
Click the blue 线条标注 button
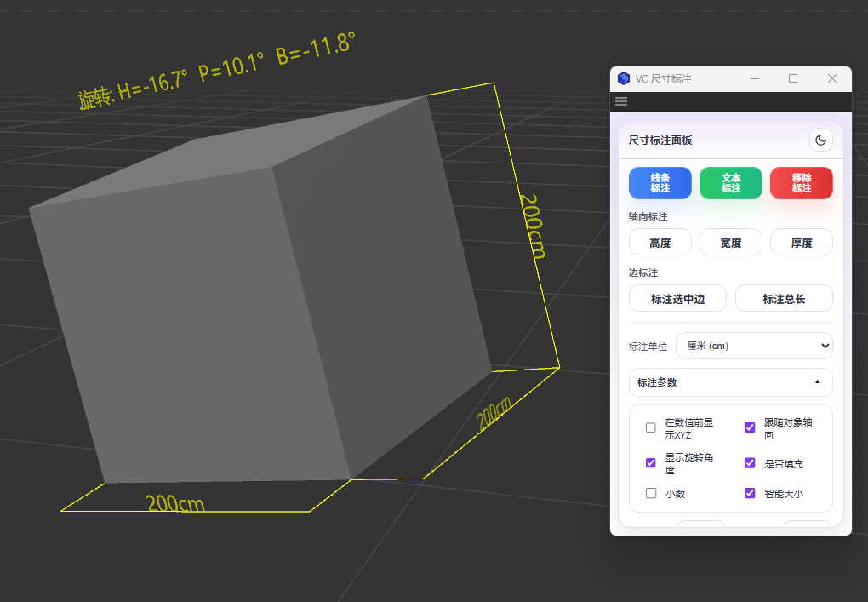pos(660,183)
